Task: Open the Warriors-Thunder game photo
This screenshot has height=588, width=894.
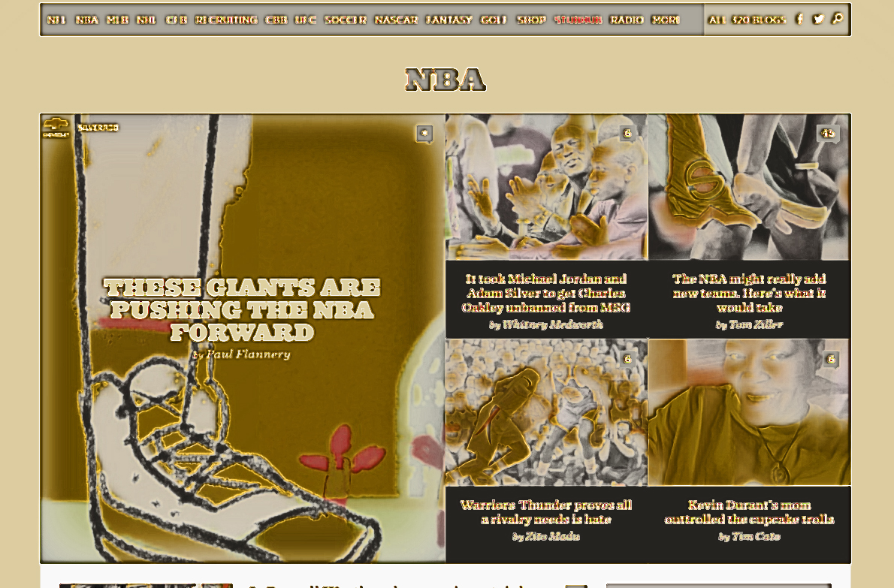Action: pos(546,412)
